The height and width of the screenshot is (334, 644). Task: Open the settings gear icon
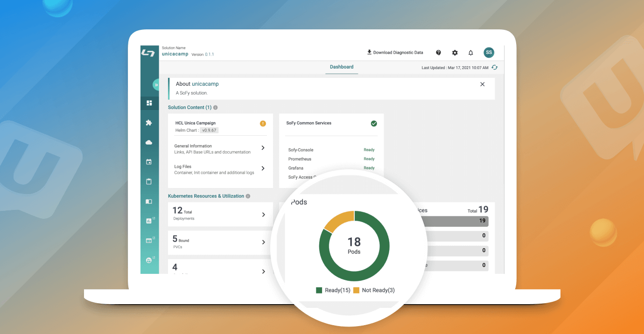tap(455, 53)
